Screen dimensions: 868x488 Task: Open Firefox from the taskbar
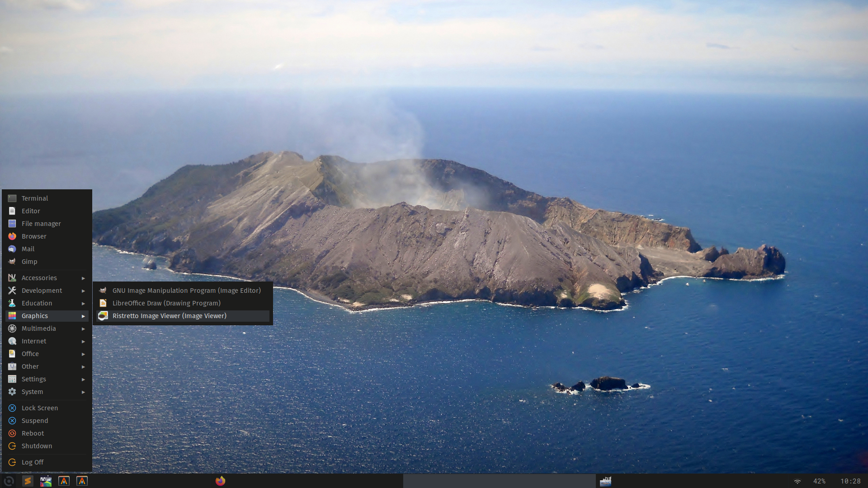pos(220,481)
